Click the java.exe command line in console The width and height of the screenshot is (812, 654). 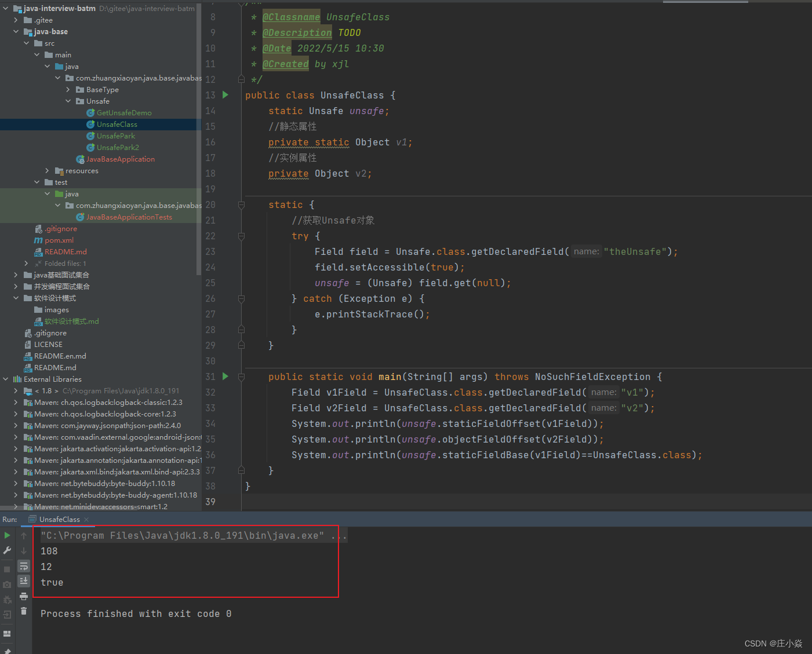pos(194,536)
